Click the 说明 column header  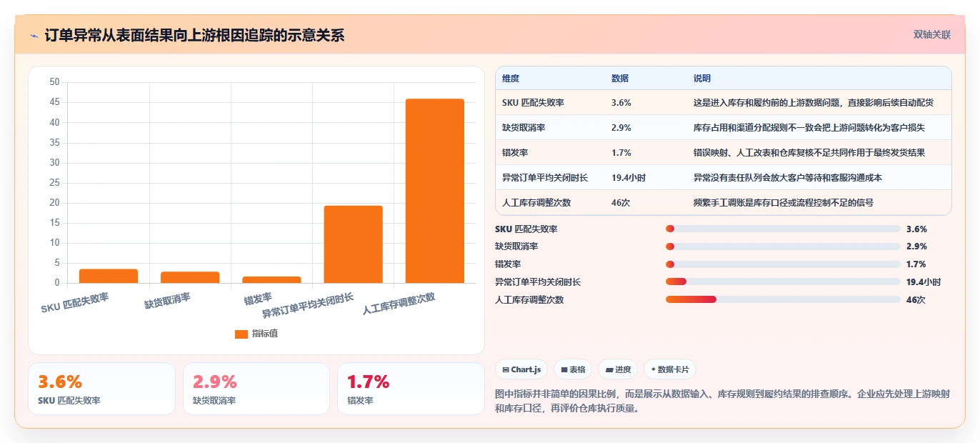coord(702,79)
